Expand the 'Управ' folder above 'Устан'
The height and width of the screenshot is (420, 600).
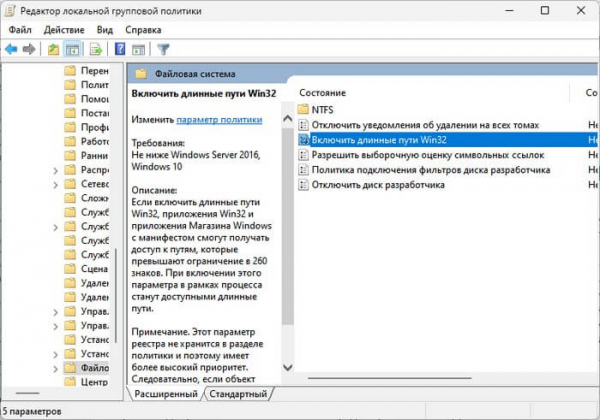[55, 326]
